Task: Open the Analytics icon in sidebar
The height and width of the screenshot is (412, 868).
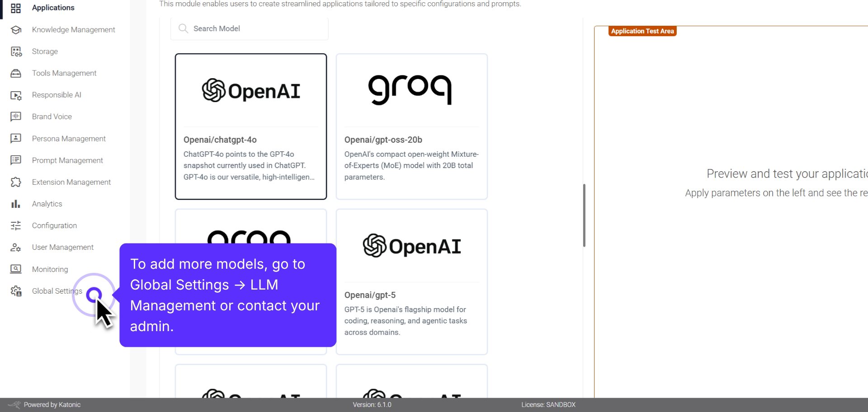Action: coord(15,203)
